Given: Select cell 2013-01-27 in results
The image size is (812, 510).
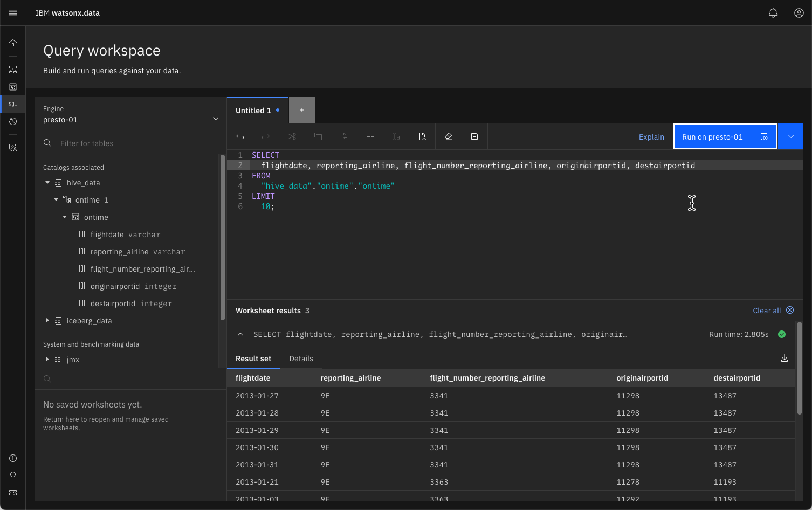Looking at the screenshot, I should (x=257, y=396).
